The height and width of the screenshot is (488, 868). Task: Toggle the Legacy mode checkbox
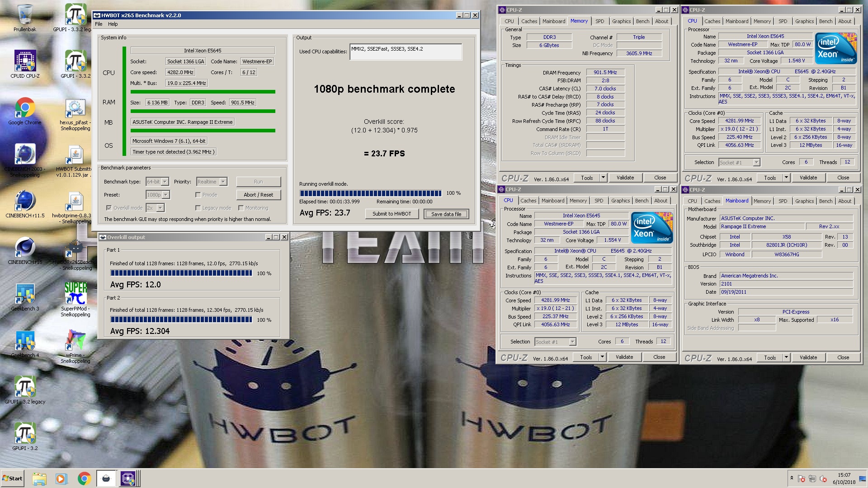[198, 208]
